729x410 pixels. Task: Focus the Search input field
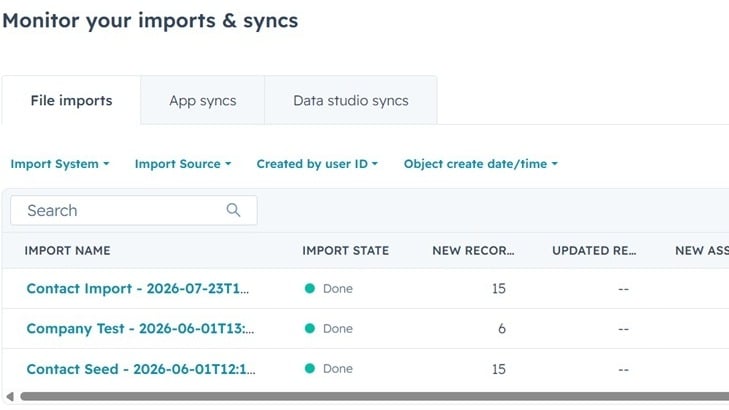click(x=134, y=210)
